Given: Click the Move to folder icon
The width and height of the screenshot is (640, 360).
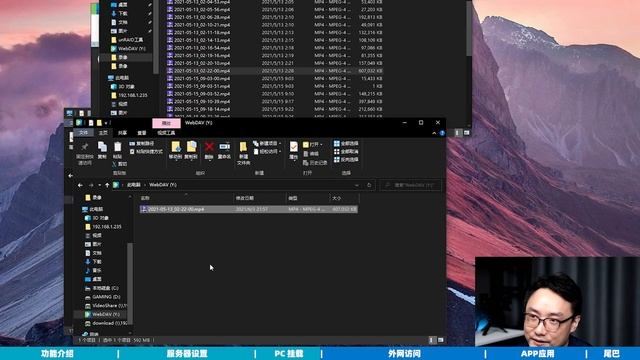Looking at the screenshot, I should pos(176,147).
